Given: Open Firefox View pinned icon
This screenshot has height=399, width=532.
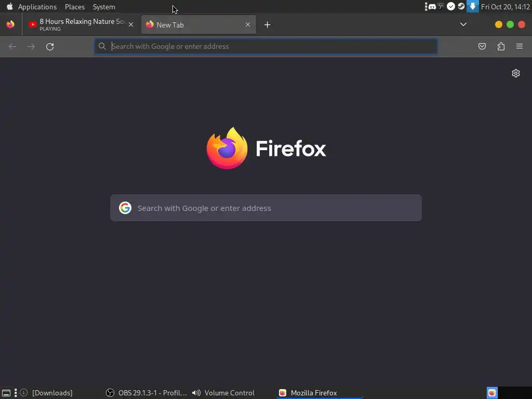Looking at the screenshot, I should (10, 24).
